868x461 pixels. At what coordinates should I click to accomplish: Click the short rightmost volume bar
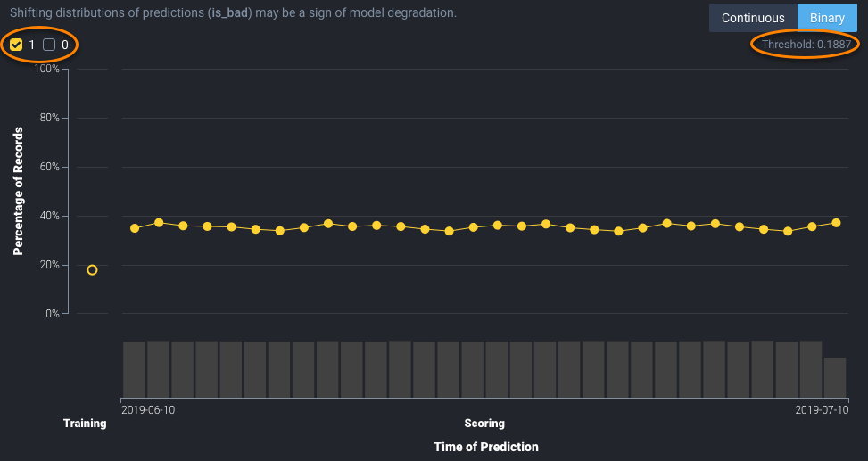[835, 376]
